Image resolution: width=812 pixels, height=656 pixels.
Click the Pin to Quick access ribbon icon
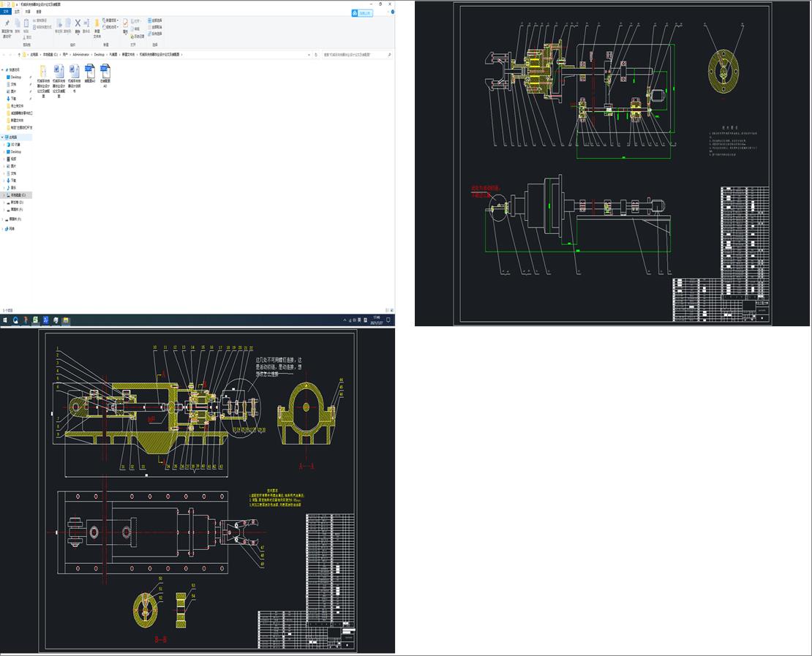coord(7,23)
